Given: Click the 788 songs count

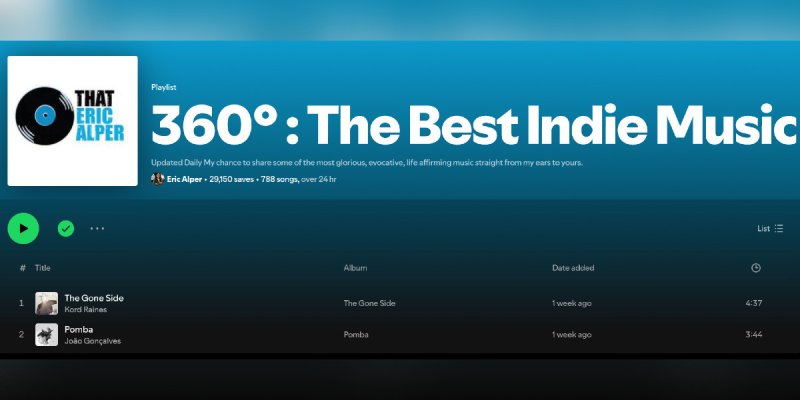Looking at the screenshot, I should pyautogui.click(x=280, y=180).
